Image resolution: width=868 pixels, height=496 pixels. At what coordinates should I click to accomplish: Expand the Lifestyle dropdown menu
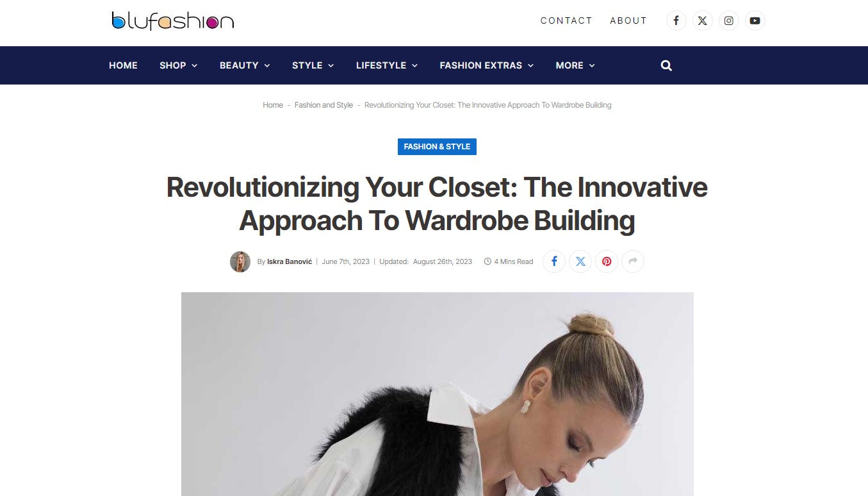click(x=387, y=65)
